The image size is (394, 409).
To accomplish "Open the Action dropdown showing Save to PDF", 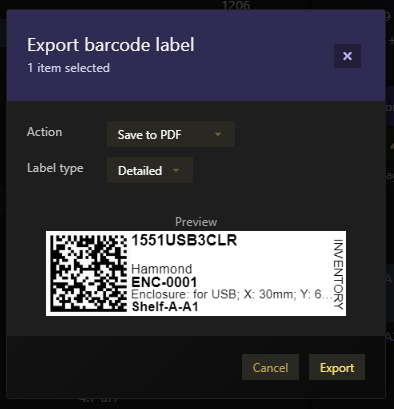I will click(171, 134).
